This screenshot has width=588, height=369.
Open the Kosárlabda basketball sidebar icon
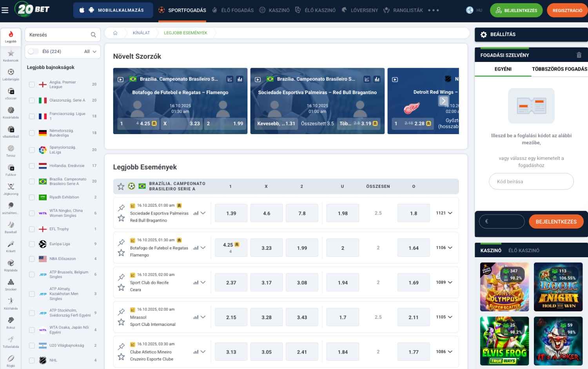coord(11,111)
